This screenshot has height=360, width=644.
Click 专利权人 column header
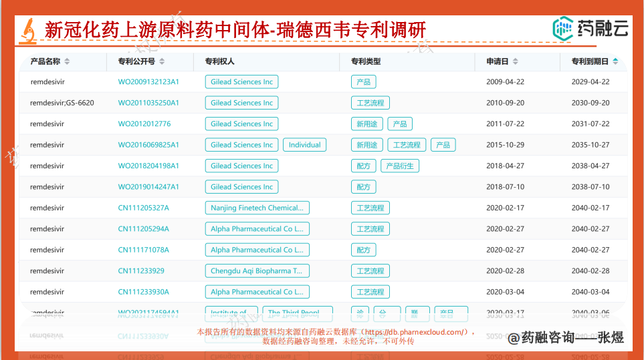click(220, 61)
